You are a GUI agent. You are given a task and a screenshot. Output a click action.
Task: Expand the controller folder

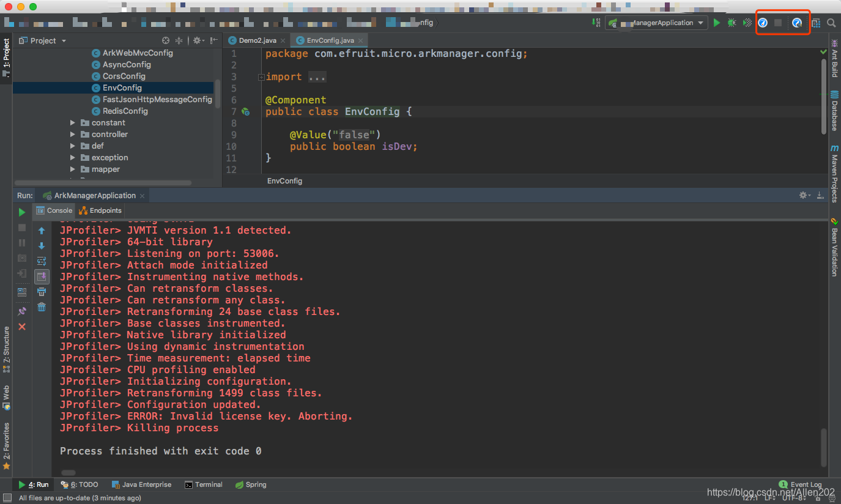(73, 135)
